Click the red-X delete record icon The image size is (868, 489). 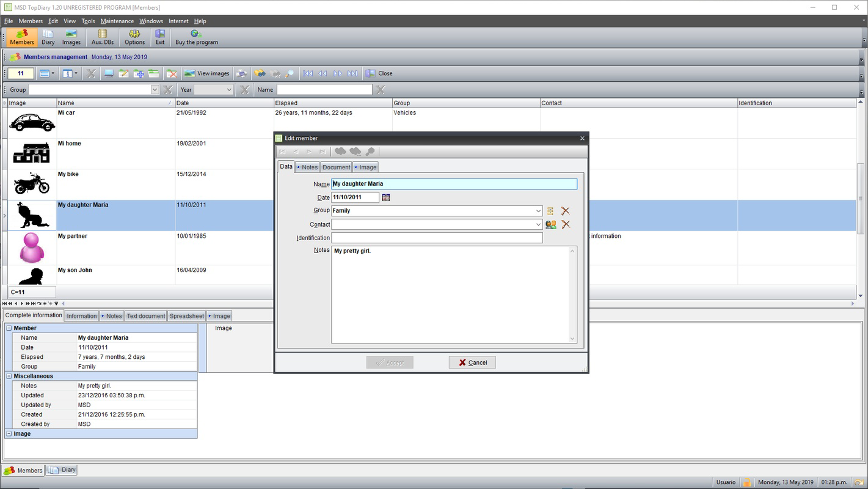click(172, 73)
